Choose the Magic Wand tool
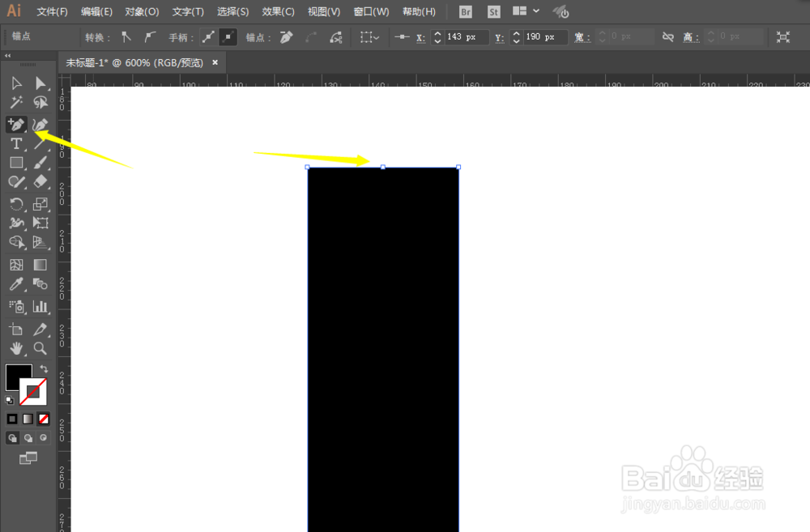This screenshot has height=532, width=810. tap(16, 102)
